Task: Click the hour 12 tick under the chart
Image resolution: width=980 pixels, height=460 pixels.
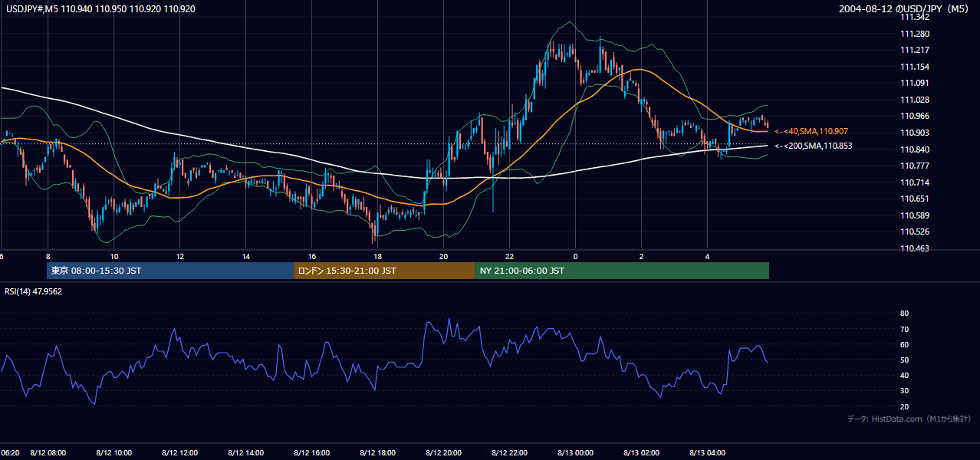Action: click(x=179, y=256)
